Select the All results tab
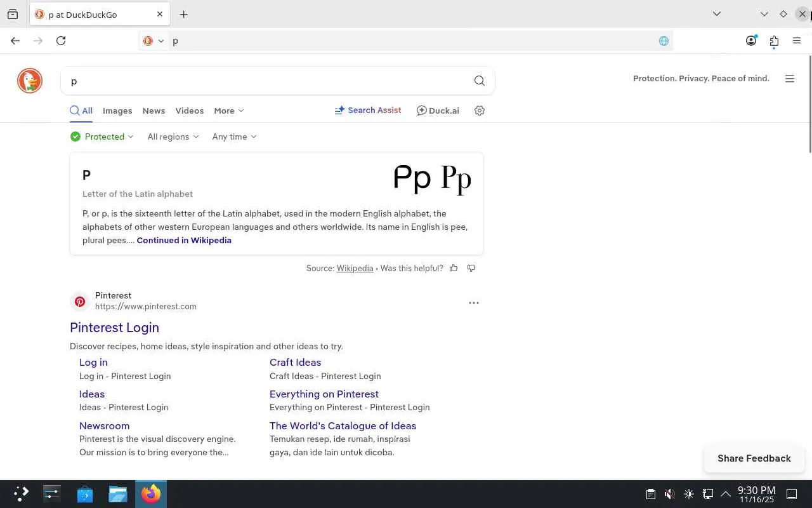The width and height of the screenshot is (812, 508). [81, 110]
